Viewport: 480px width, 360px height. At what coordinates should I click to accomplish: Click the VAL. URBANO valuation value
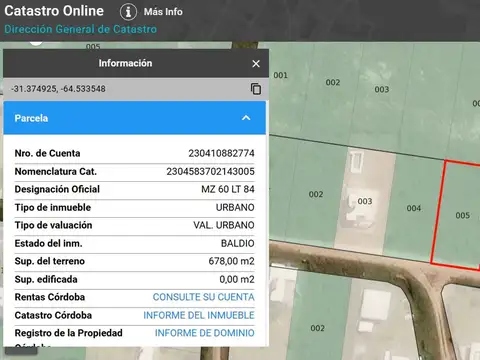click(224, 225)
